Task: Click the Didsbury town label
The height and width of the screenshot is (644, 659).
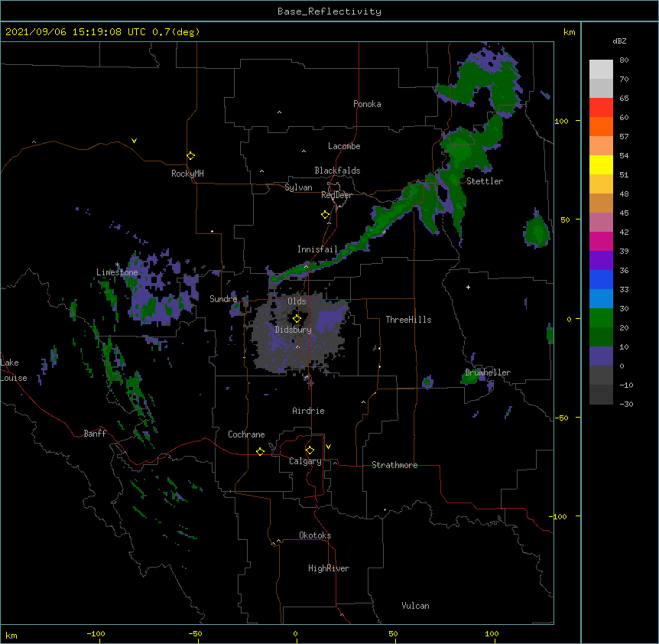Action: coord(294,330)
